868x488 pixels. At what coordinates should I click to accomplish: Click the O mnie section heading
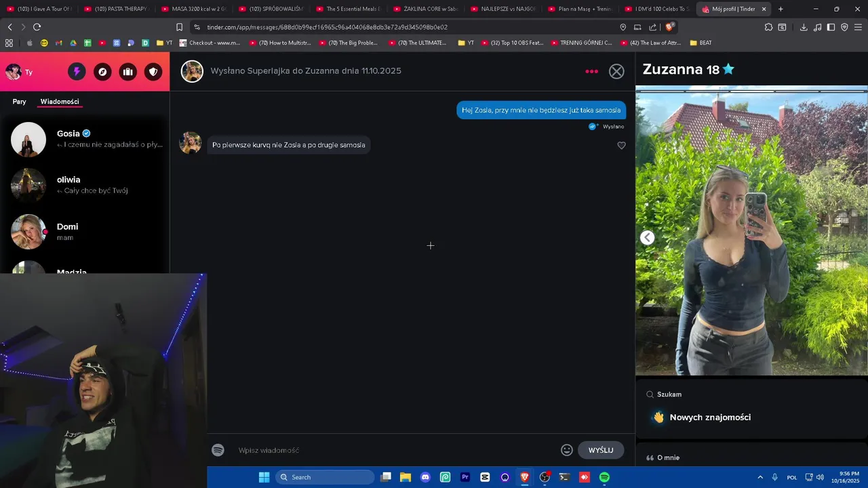pos(668,457)
